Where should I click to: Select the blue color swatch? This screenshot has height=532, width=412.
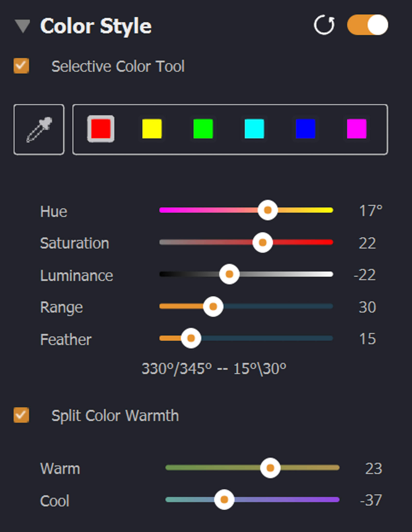(x=305, y=129)
